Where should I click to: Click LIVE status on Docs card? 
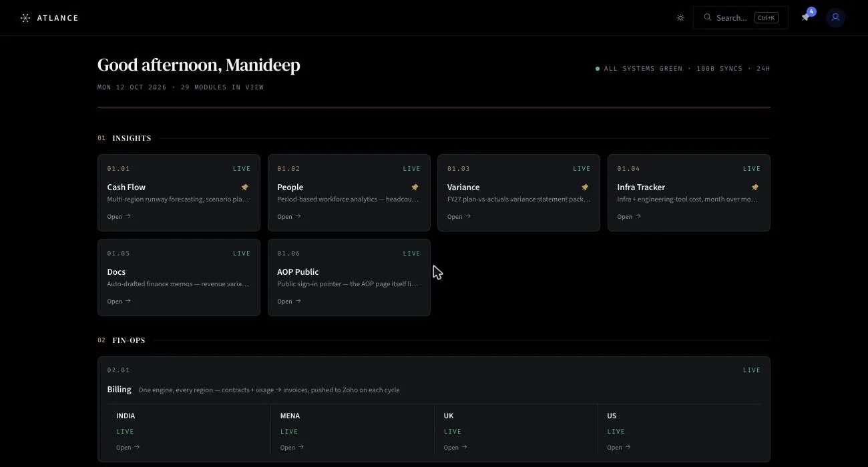[x=242, y=254]
